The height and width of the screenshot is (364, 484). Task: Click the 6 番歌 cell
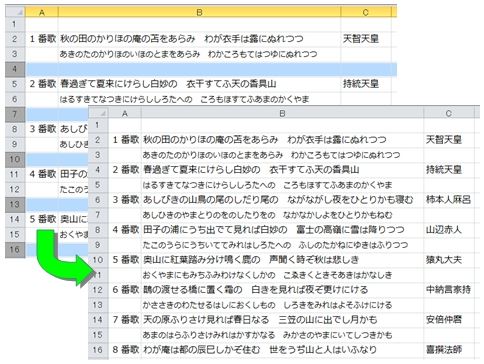pos(125,290)
